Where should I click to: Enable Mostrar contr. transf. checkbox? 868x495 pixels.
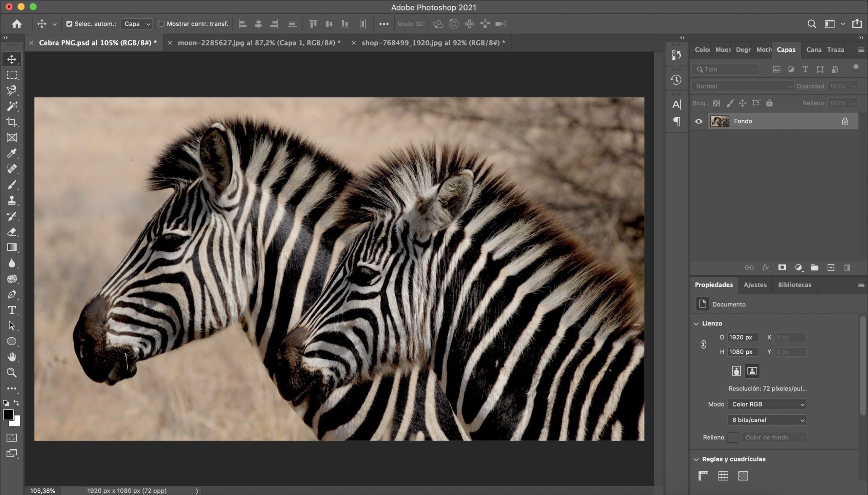[161, 24]
